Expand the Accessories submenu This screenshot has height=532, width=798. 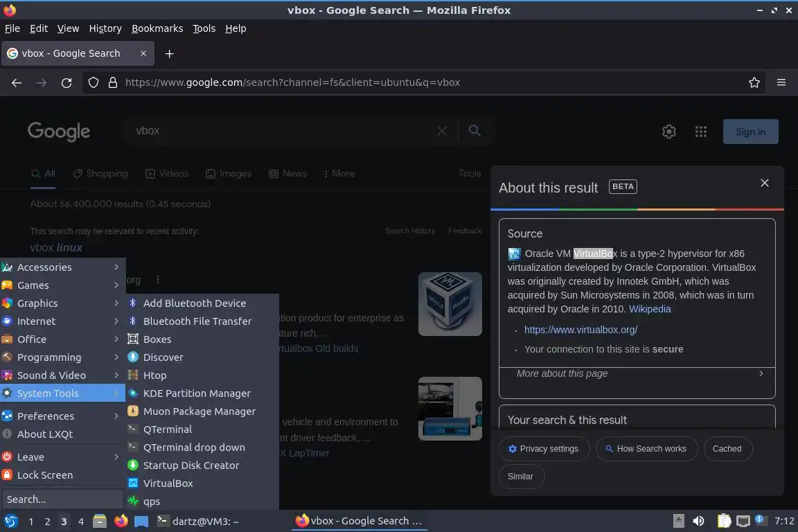click(62, 267)
